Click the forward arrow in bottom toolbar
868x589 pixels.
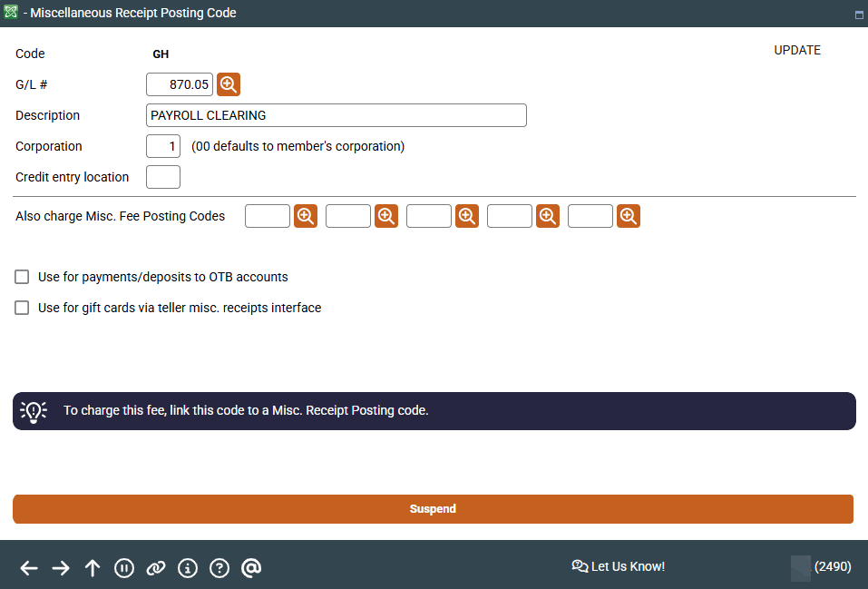pos(61,568)
